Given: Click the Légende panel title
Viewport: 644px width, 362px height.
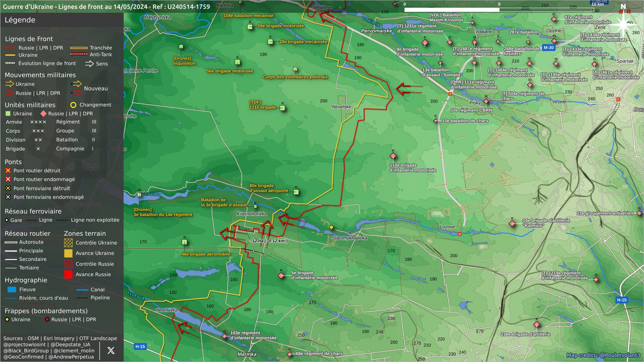Looking at the screenshot, I should coord(20,20).
